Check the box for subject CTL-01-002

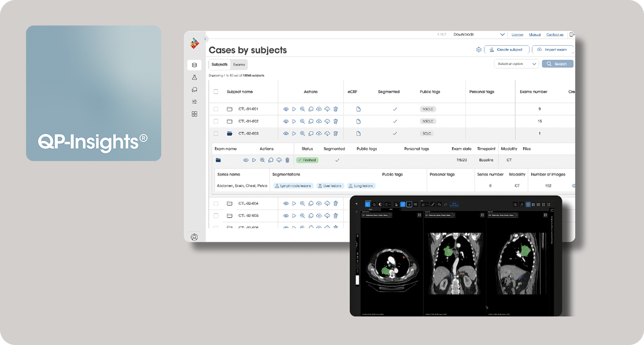216,121
